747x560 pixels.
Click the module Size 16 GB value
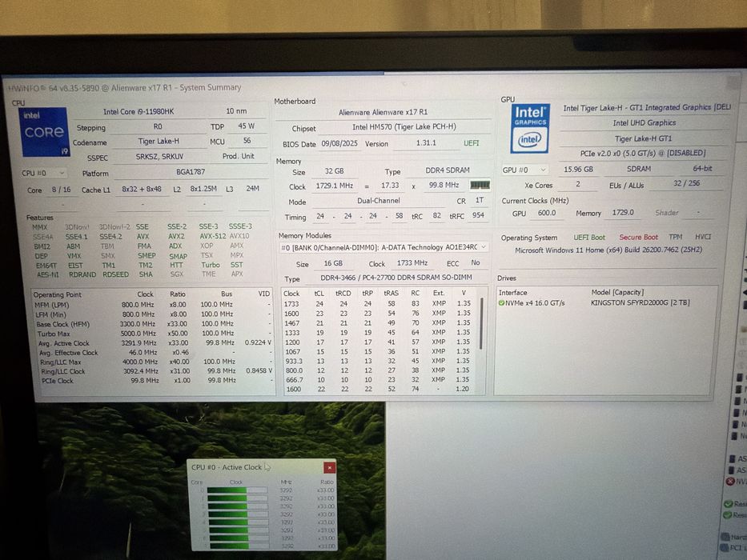click(x=333, y=263)
